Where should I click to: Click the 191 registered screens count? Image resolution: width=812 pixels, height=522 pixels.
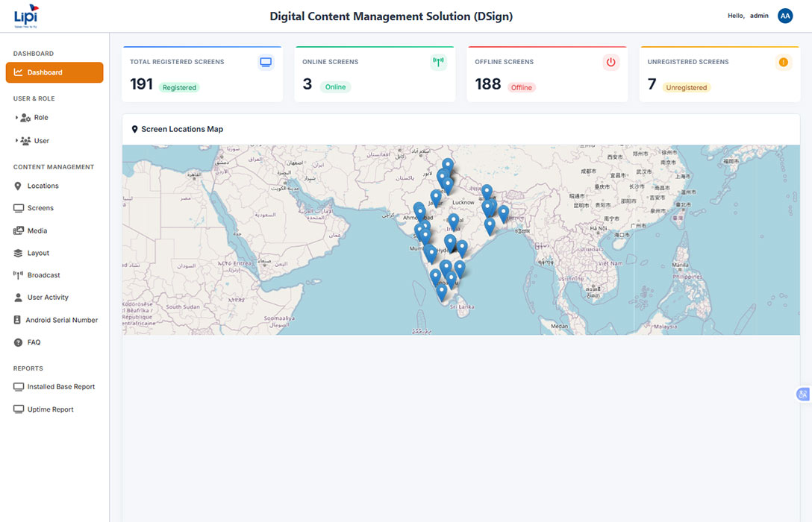[141, 84]
